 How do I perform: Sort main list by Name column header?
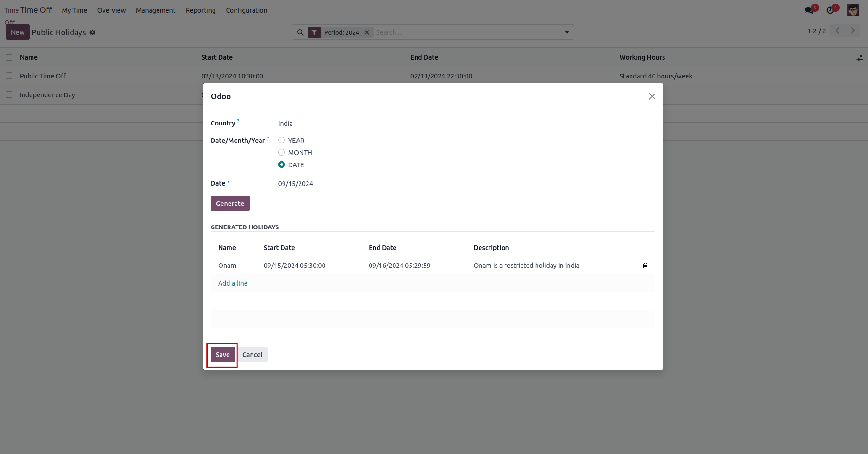29,57
